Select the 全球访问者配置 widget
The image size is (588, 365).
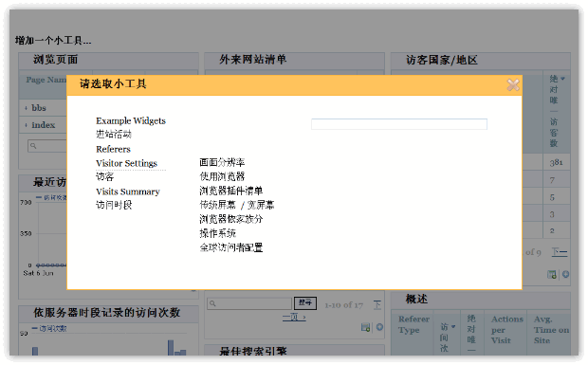(231, 247)
